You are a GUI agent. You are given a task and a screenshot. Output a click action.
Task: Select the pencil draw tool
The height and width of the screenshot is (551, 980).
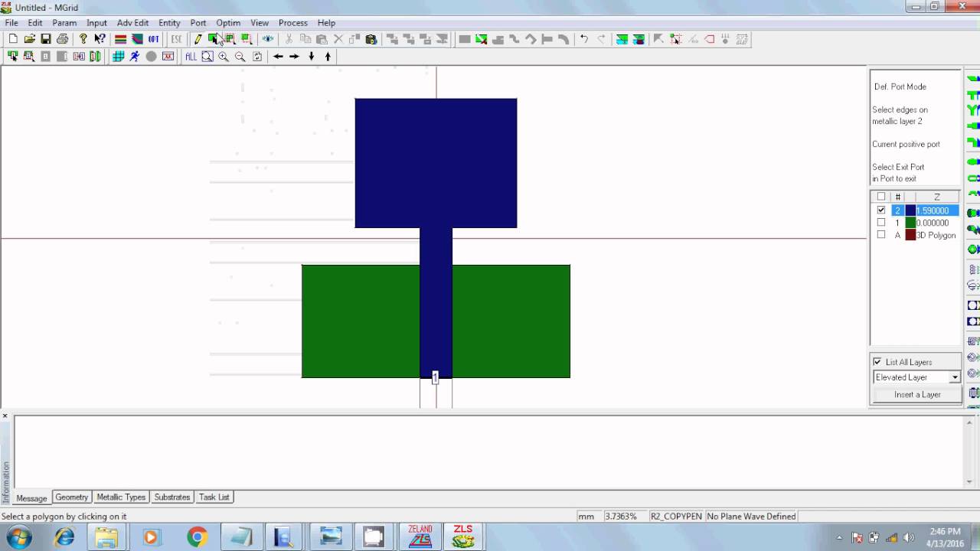(x=198, y=39)
